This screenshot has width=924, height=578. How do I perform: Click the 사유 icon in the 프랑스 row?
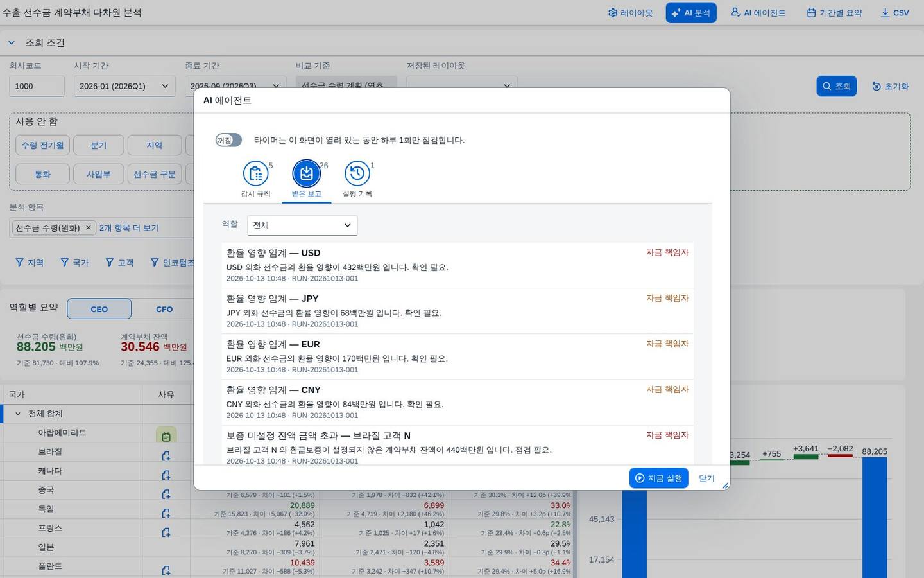[x=166, y=532]
